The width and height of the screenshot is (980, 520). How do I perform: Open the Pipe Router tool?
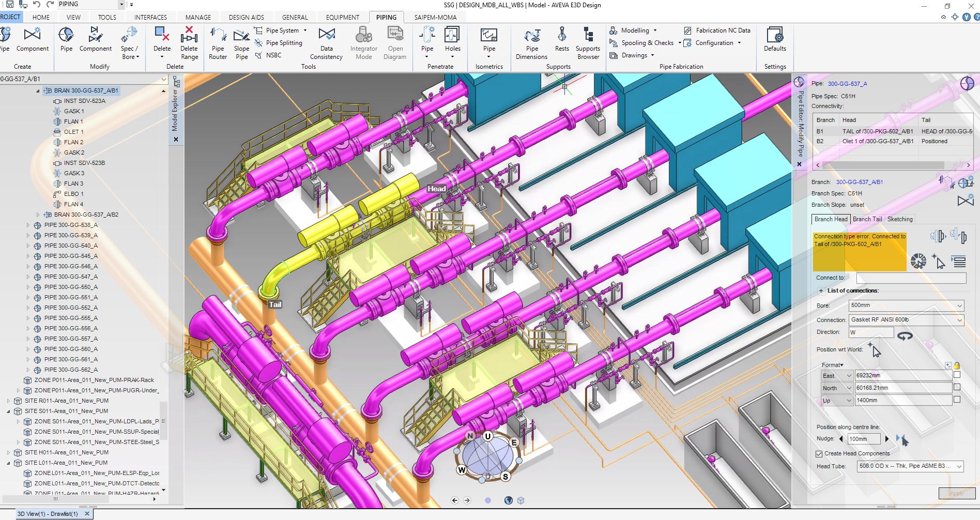pos(218,42)
